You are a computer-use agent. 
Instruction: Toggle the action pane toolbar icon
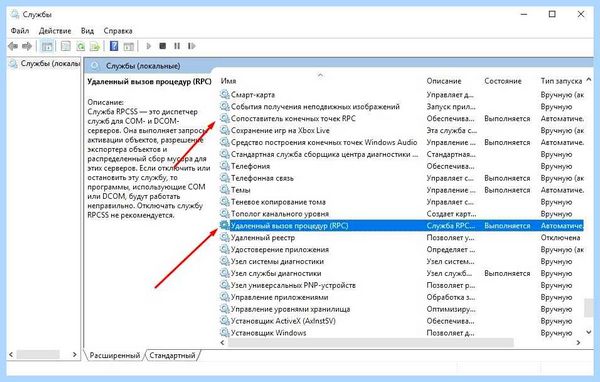click(129, 46)
